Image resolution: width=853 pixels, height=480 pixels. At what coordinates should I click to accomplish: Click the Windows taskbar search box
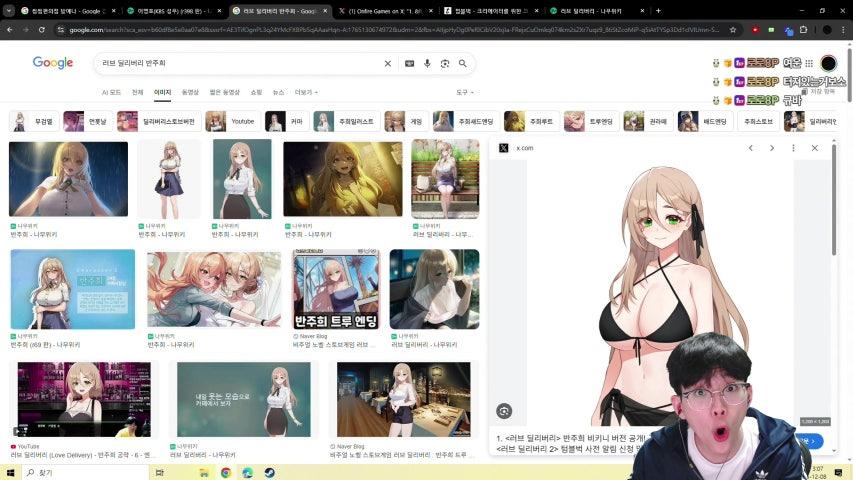coord(85,472)
